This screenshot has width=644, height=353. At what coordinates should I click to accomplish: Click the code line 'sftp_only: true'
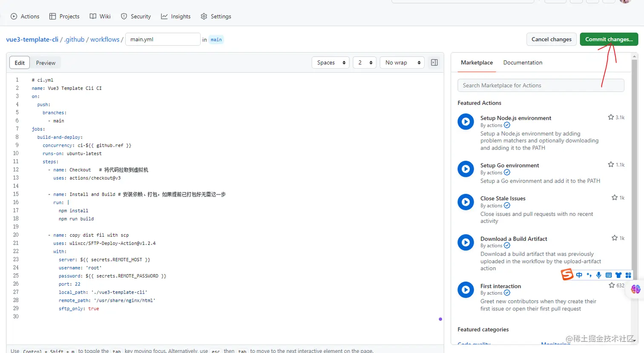tap(79, 309)
